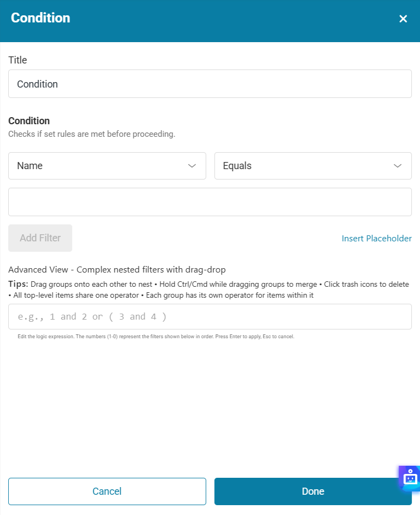Click the 'Checks if set rules are met' description
This screenshot has width=420, height=515.
coord(92,134)
